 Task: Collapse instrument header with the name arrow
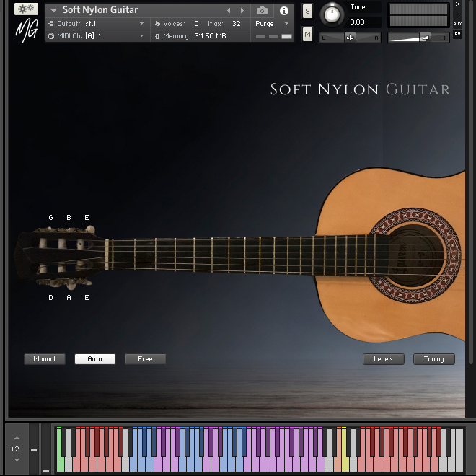(x=54, y=11)
